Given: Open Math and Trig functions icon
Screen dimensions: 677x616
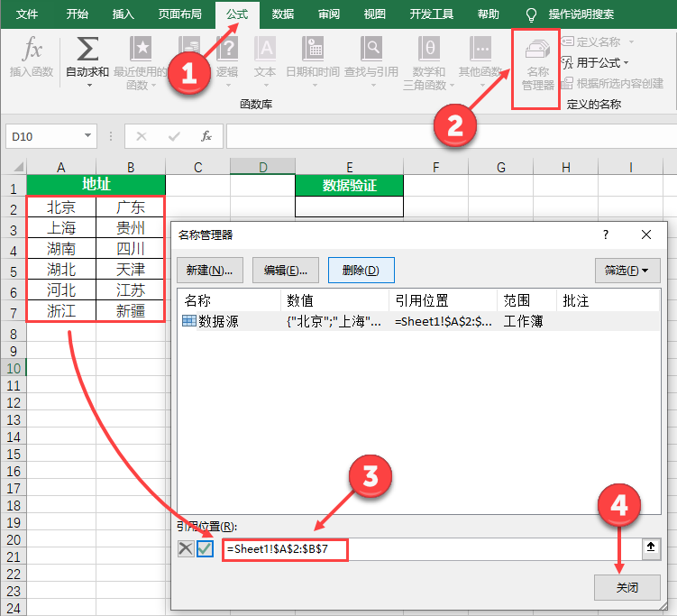Looking at the screenshot, I should tap(429, 51).
